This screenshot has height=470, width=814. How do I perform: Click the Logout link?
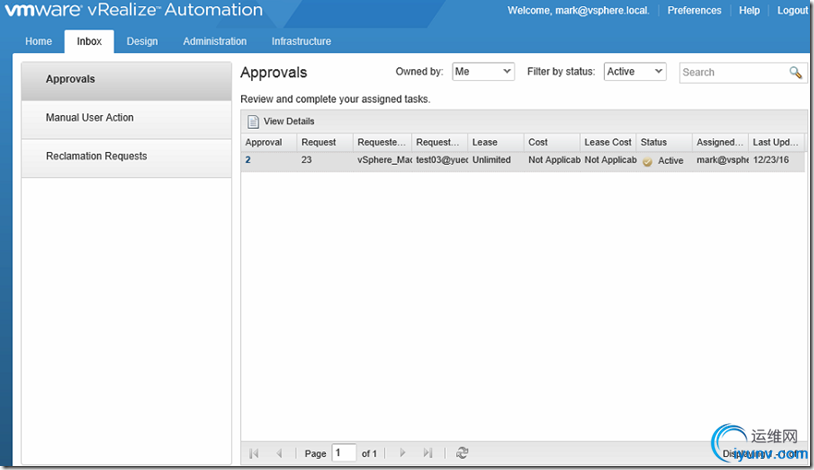793,10
